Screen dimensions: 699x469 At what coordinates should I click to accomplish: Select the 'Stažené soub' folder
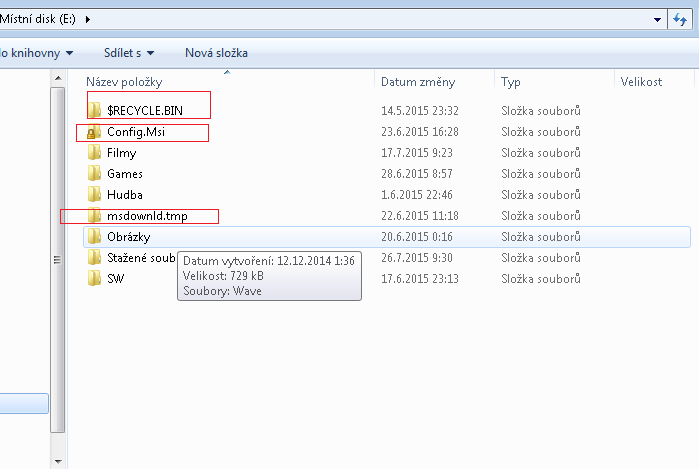(x=140, y=258)
